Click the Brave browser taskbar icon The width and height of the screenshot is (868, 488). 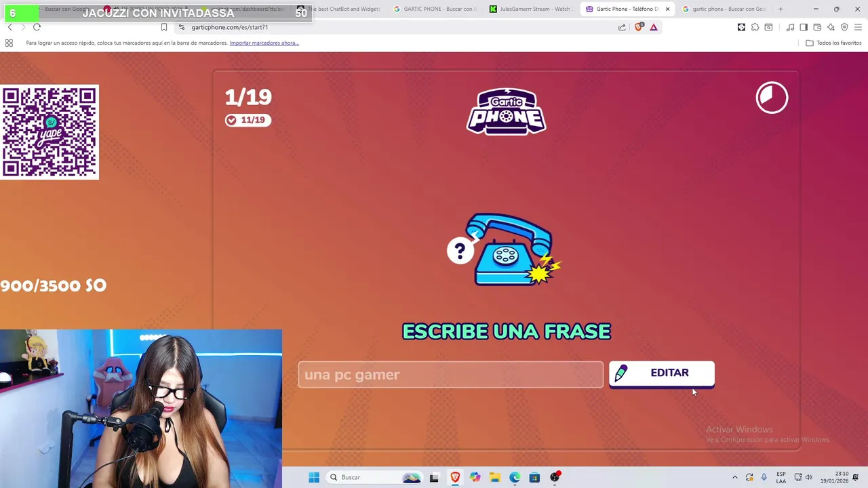point(455,477)
